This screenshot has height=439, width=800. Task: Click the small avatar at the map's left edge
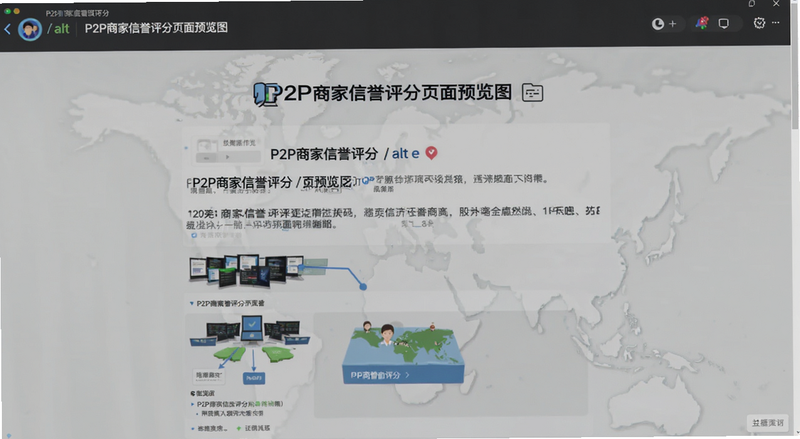(x=367, y=327)
